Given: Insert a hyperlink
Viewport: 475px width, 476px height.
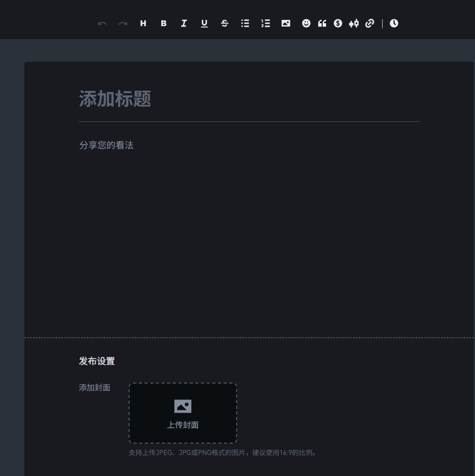Looking at the screenshot, I should coord(370,23).
